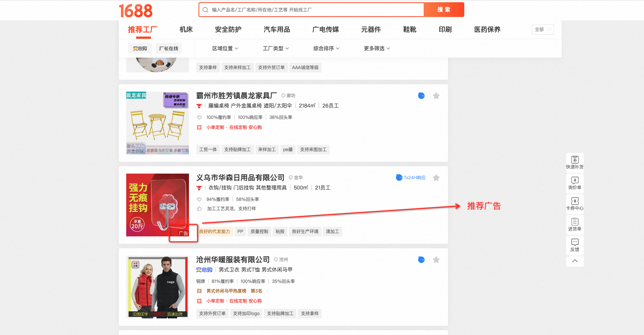The image size is (644, 335).
Task: Click the 支持加印logo tag
Action: coord(246,314)
